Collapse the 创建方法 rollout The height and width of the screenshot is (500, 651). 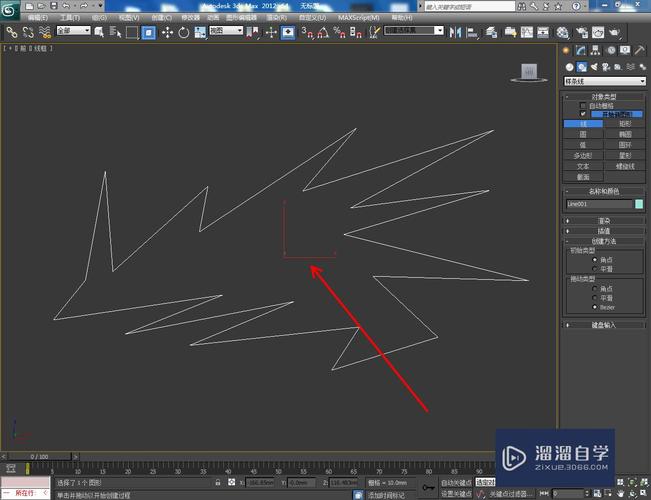pyautogui.click(x=604, y=241)
